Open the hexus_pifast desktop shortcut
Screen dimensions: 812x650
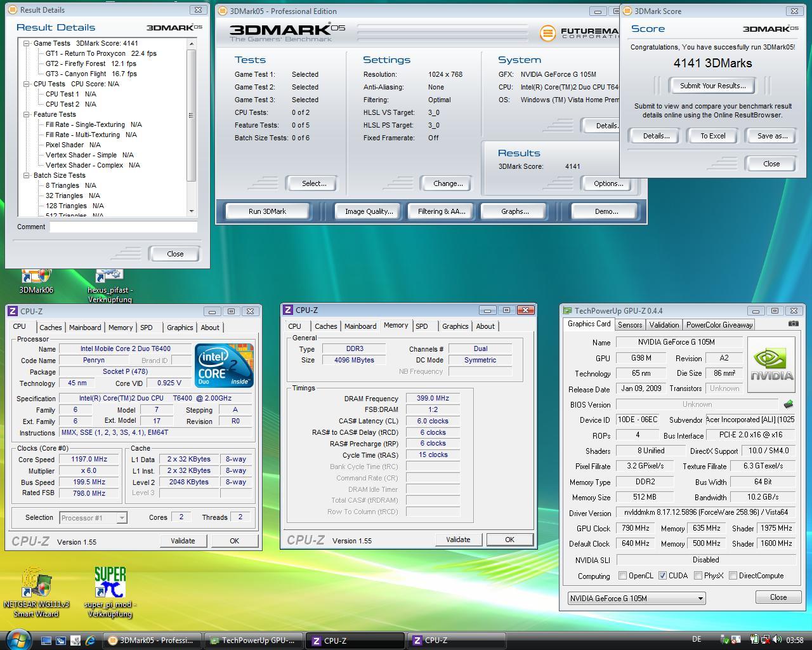(110, 286)
